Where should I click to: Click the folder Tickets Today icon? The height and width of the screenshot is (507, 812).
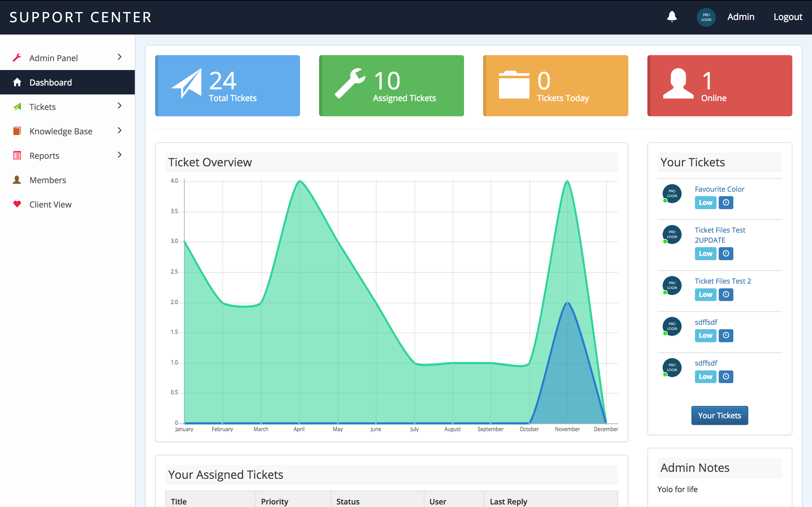click(514, 85)
